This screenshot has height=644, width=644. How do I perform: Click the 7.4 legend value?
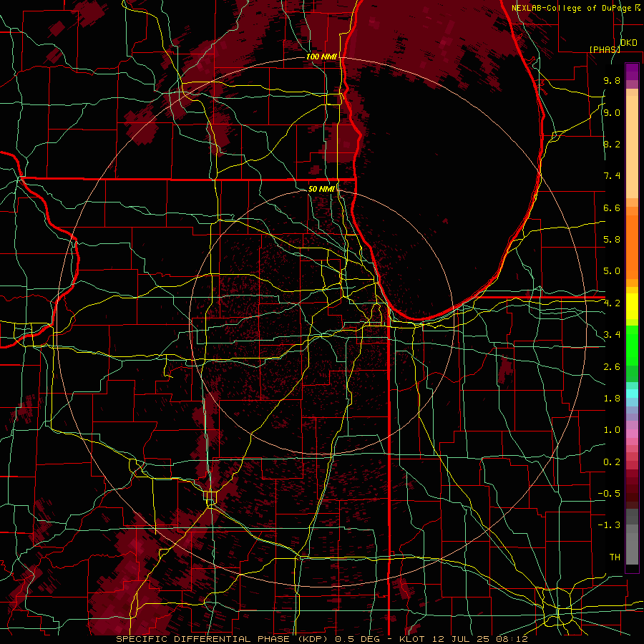point(612,176)
